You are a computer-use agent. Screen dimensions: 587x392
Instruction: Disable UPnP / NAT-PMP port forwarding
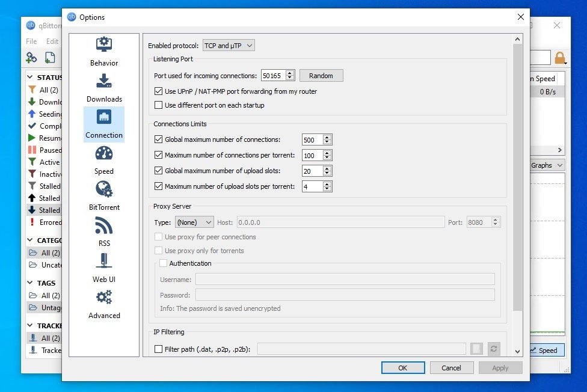(x=159, y=91)
